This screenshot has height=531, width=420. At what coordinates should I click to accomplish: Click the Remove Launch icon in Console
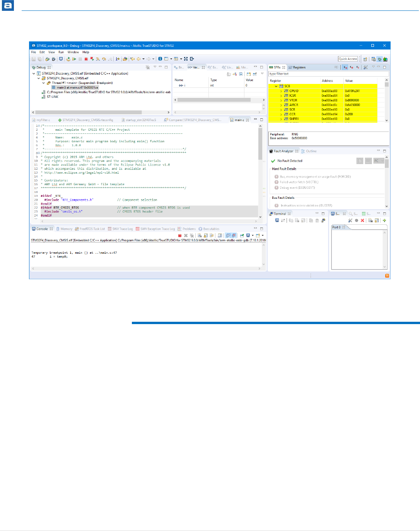(x=186, y=235)
